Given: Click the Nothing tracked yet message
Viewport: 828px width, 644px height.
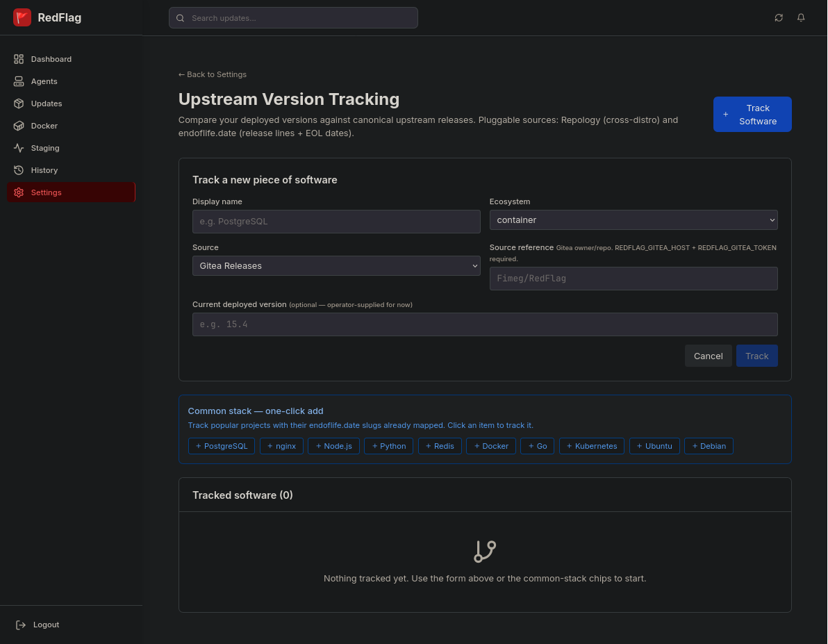Looking at the screenshot, I should click(485, 579).
